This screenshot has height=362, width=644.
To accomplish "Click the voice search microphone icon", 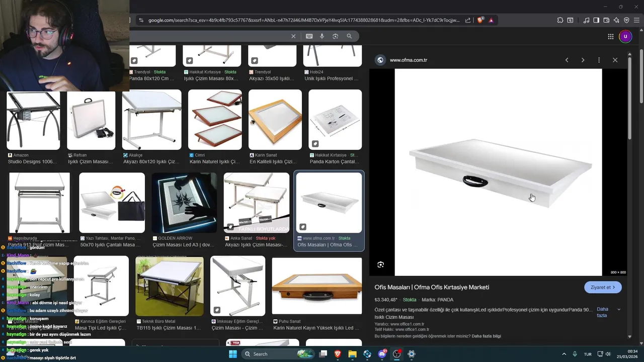I will 322,36.
